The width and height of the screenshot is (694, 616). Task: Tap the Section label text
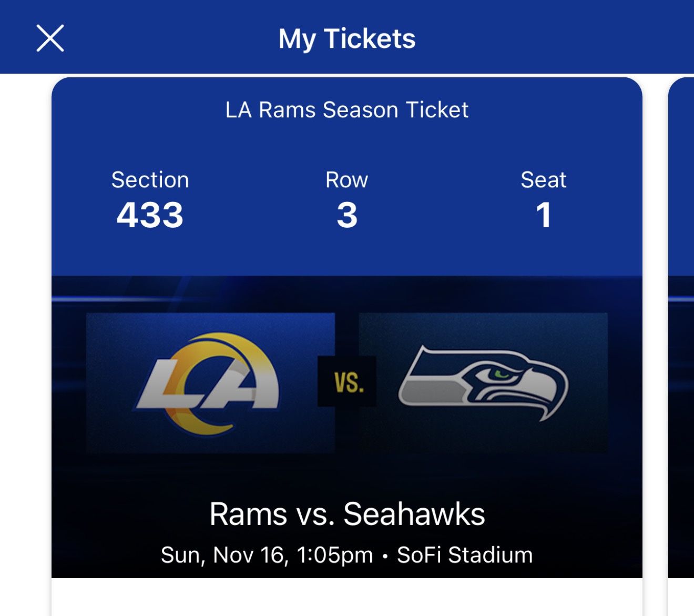click(149, 179)
